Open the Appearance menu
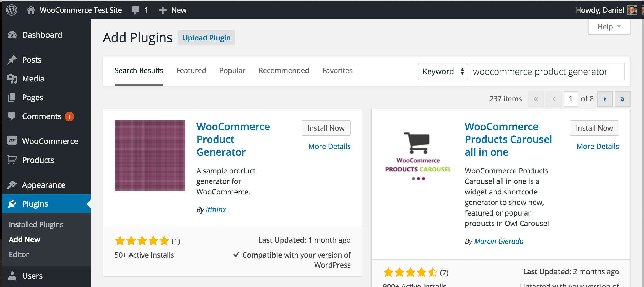This screenshot has height=287, width=644. 43,185
